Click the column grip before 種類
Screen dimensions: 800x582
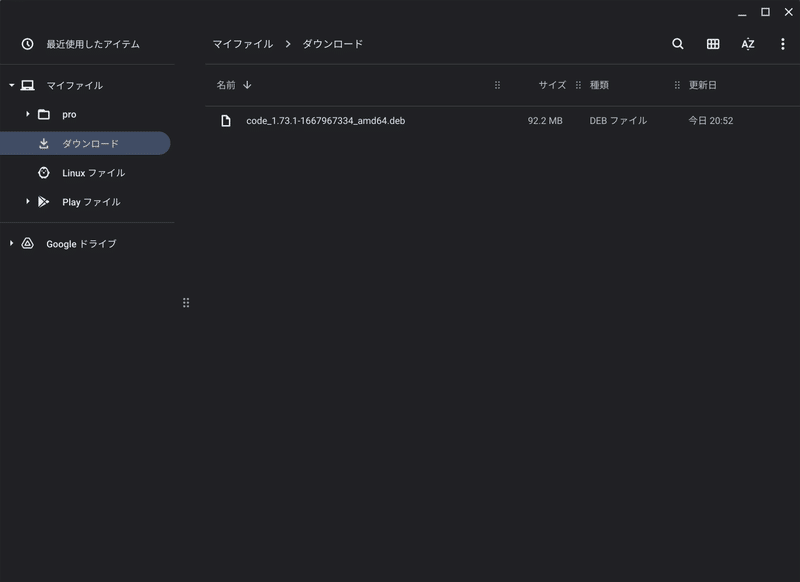(578, 85)
